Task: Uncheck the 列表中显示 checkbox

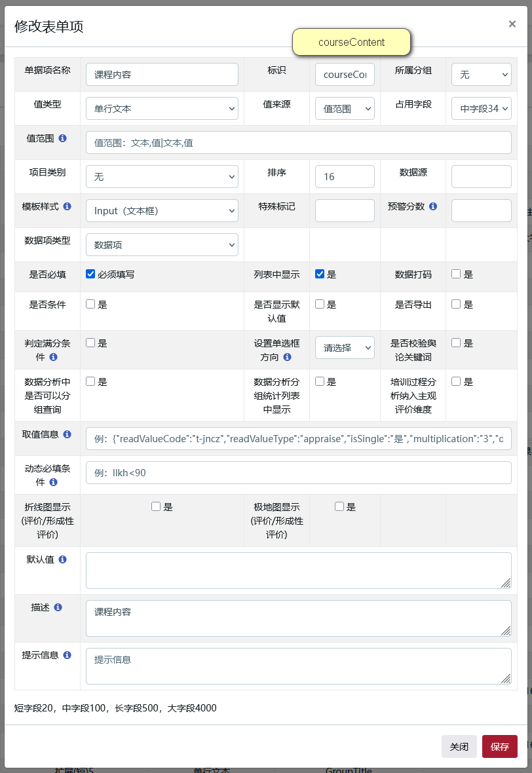Action: click(x=320, y=274)
